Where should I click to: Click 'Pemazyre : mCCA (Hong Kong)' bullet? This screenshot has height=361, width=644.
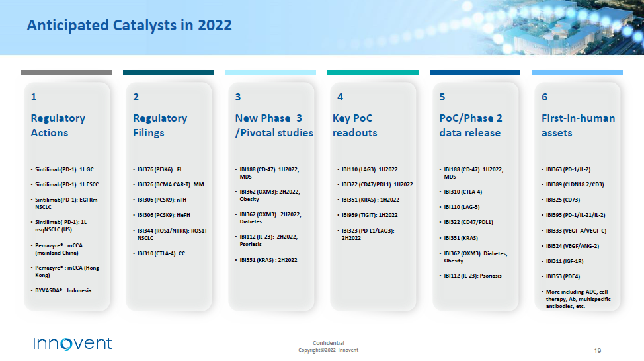[67, 272]
